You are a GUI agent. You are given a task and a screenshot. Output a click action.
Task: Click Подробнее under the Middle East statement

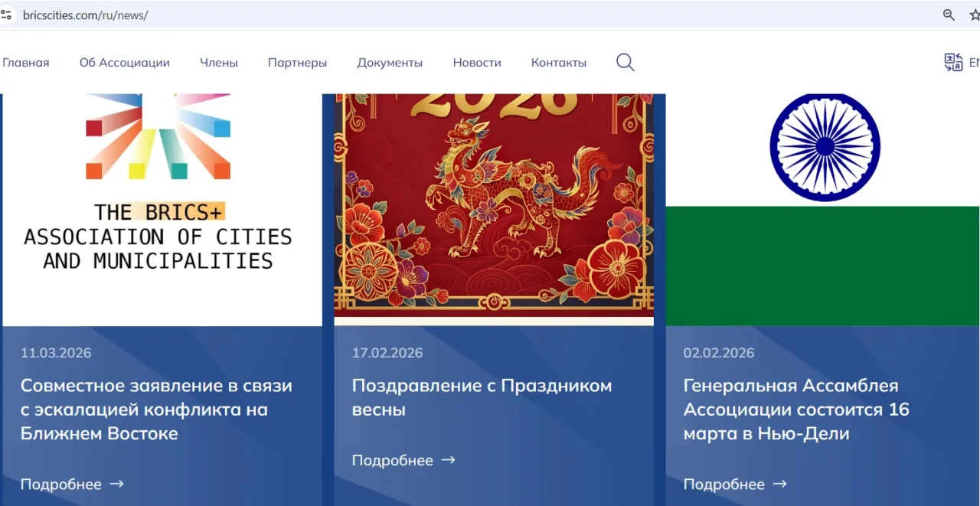click(x=61, y=484)
